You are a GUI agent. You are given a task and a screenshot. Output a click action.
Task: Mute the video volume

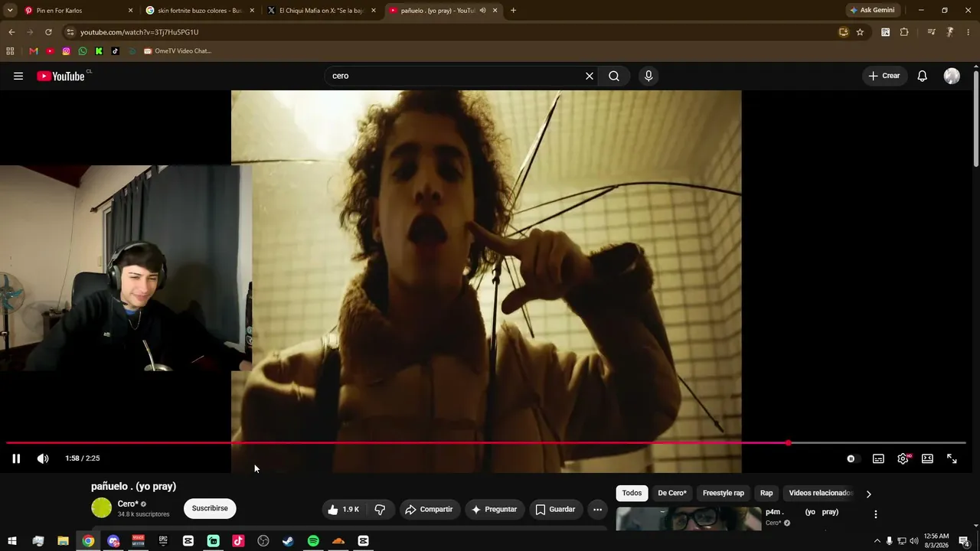tap(43, 458)
